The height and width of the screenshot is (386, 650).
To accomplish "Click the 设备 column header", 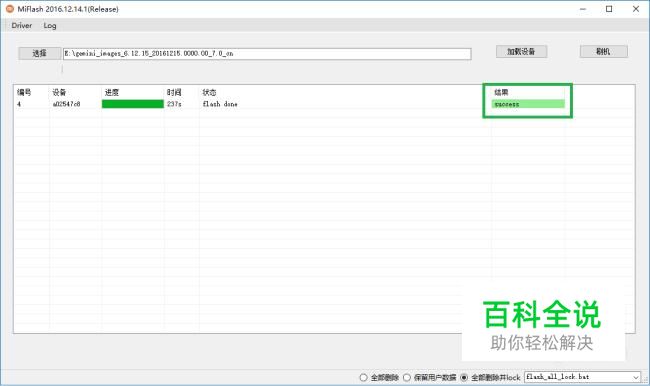I will click(59, 92).
